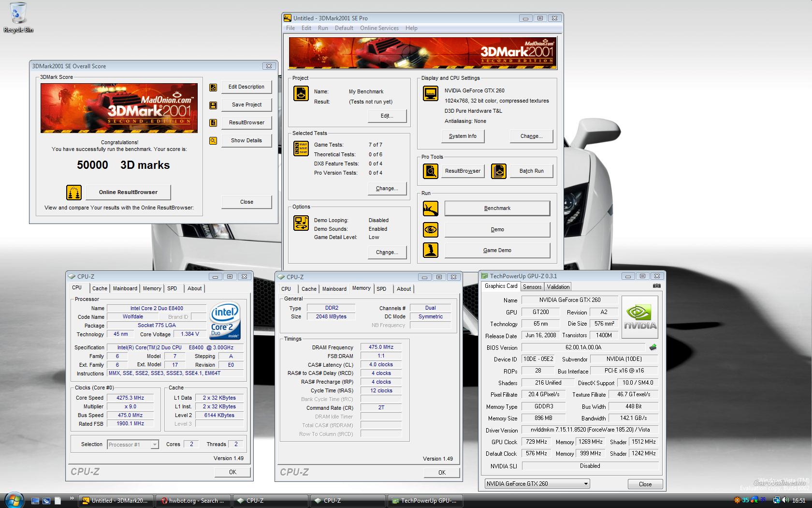812x508 pixels.
Task: Open the Windows Start orb
Action: pos(14,500)
